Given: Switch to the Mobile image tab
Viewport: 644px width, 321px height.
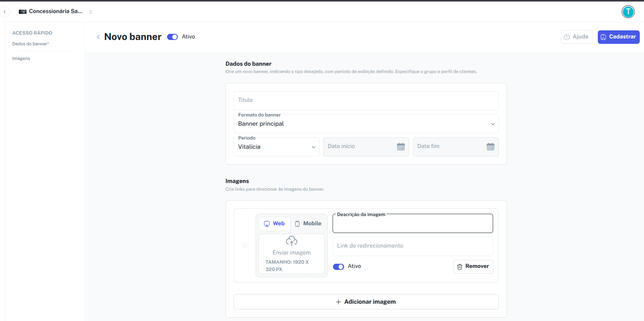Looking at the screenshot, I should [308, 224].
